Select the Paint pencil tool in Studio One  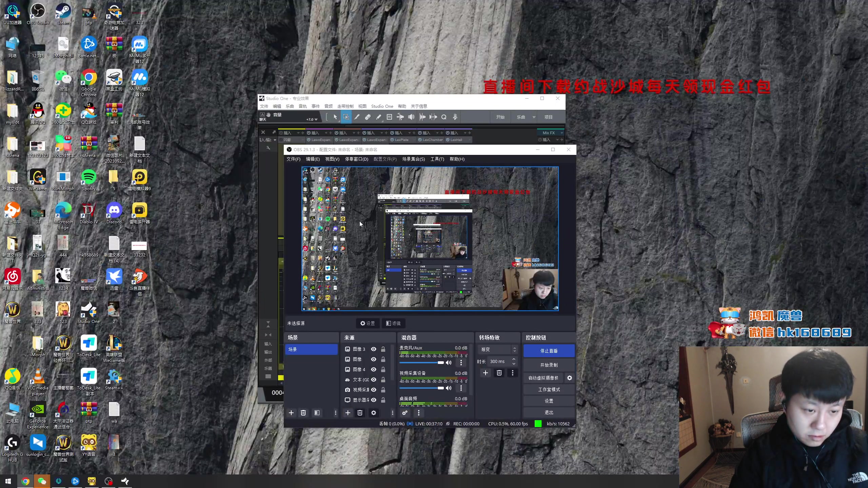(x=378, y=117)
